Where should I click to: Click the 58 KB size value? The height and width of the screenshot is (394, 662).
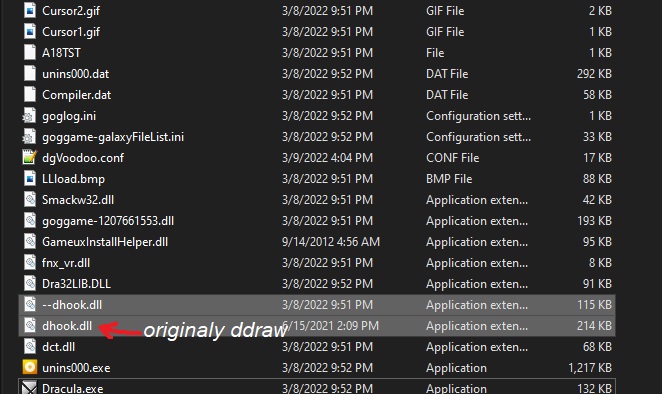pyautogui.click(x=597, y=95)
